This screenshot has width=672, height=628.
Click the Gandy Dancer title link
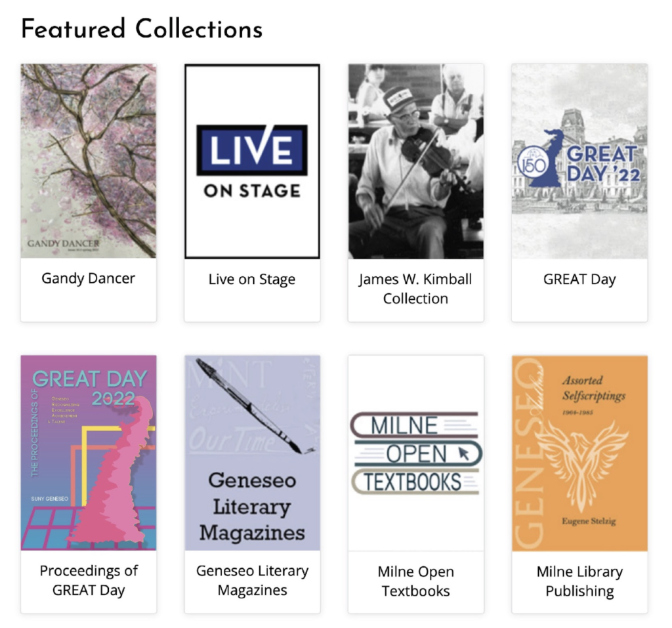point(89,278)
